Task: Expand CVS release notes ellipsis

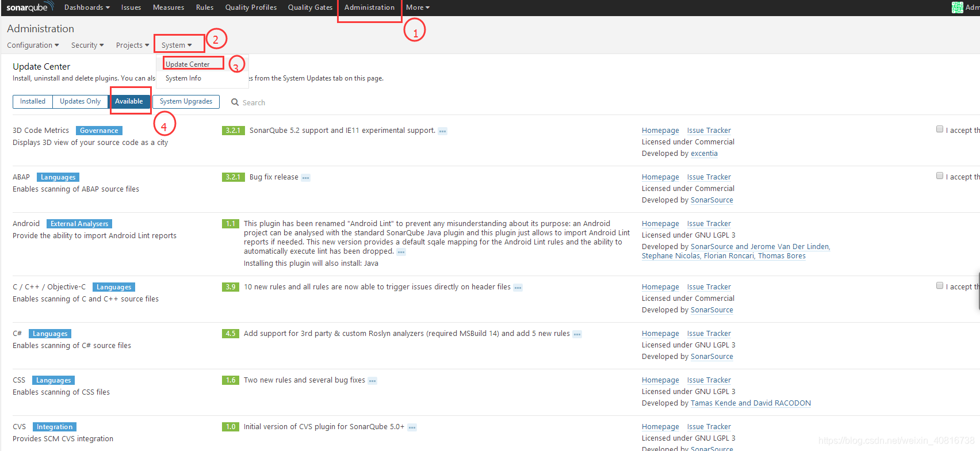Action: [x=412, y=427]
